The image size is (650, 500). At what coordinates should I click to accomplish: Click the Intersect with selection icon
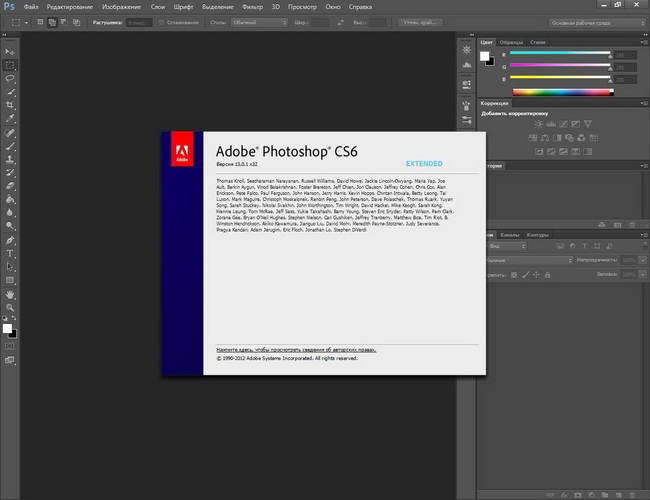tap(77, 22)
